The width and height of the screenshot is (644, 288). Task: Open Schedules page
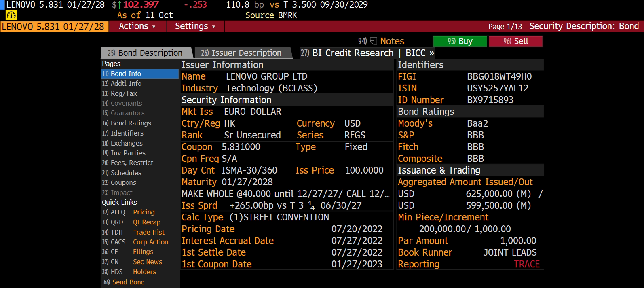(139, 173)
